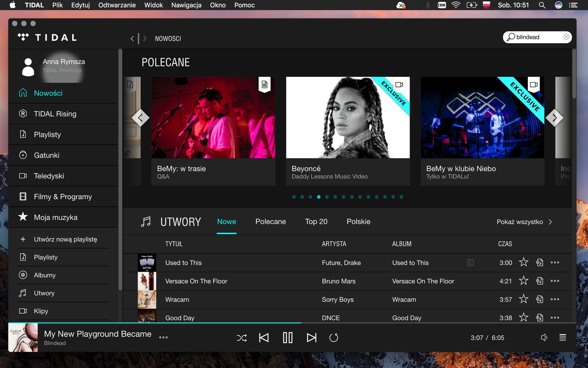588x368 pixels.
Task: Switch to Polecane tracks tab
Action: click(x=270, y=222)
